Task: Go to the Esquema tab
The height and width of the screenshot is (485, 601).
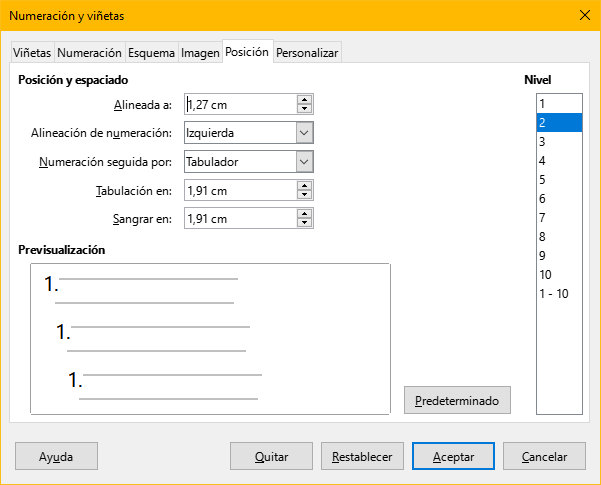Action: click(x=151, y=53)
